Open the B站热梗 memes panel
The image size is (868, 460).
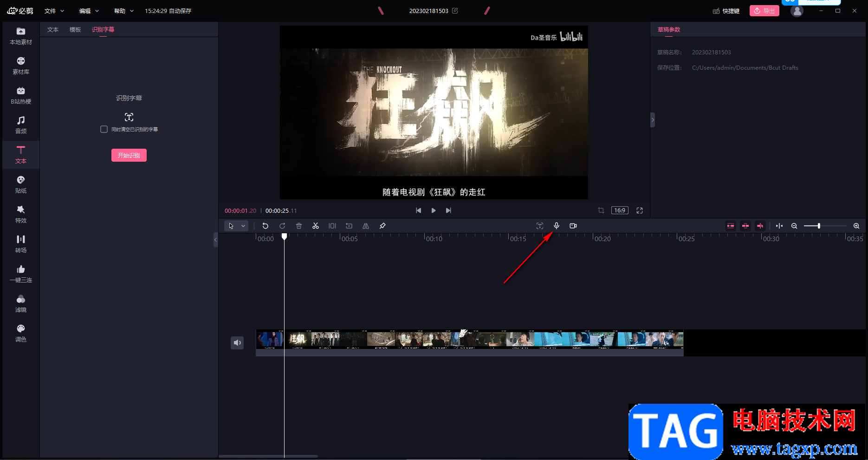(21, 95)
